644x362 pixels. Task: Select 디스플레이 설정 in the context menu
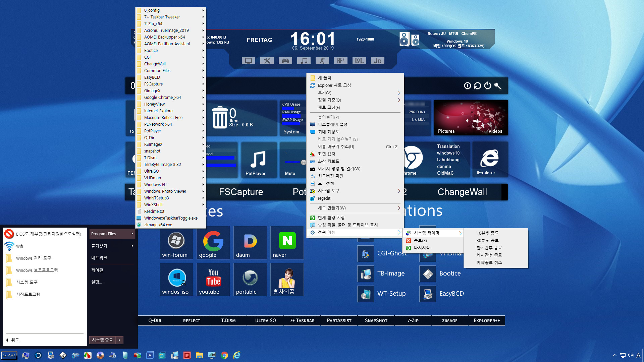click(355, 124)
